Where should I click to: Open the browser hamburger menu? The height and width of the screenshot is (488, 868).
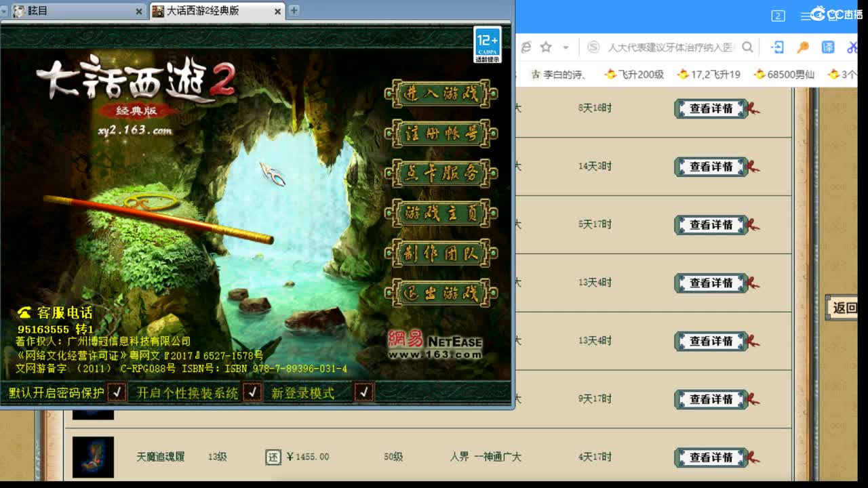[x=806, y=16]
